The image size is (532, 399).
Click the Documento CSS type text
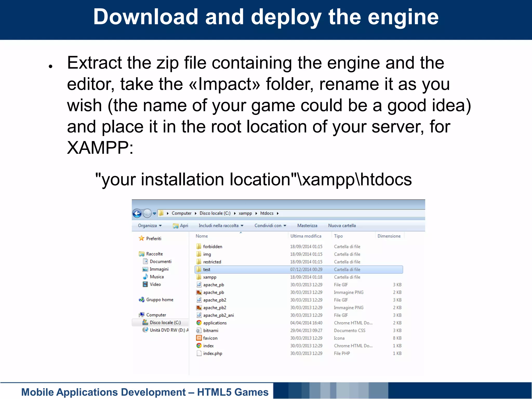[350, 330]
